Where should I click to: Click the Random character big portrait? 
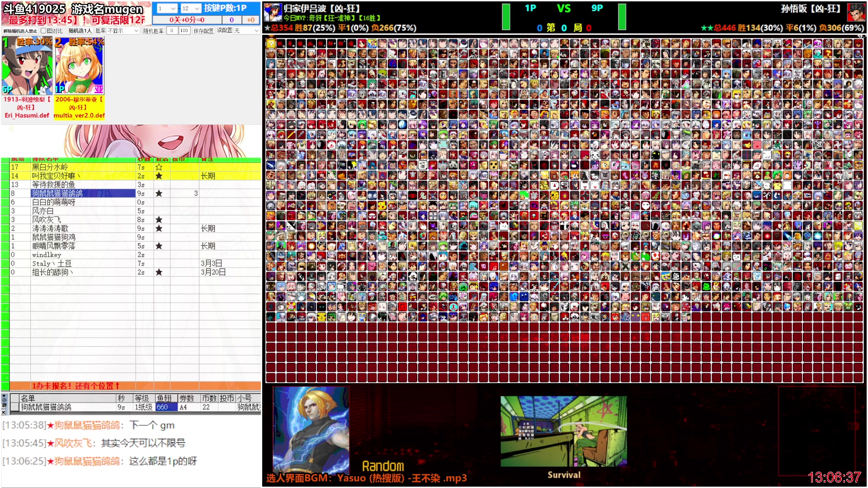tap(311, 429)
